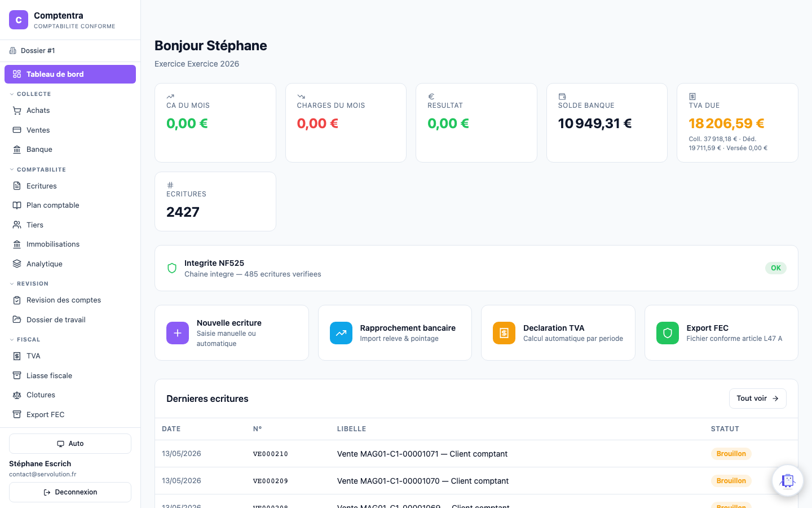Viewport: 812px width, 508px height.
Task: Click the Immobilisations icon
Action: (x=17, y=244)
